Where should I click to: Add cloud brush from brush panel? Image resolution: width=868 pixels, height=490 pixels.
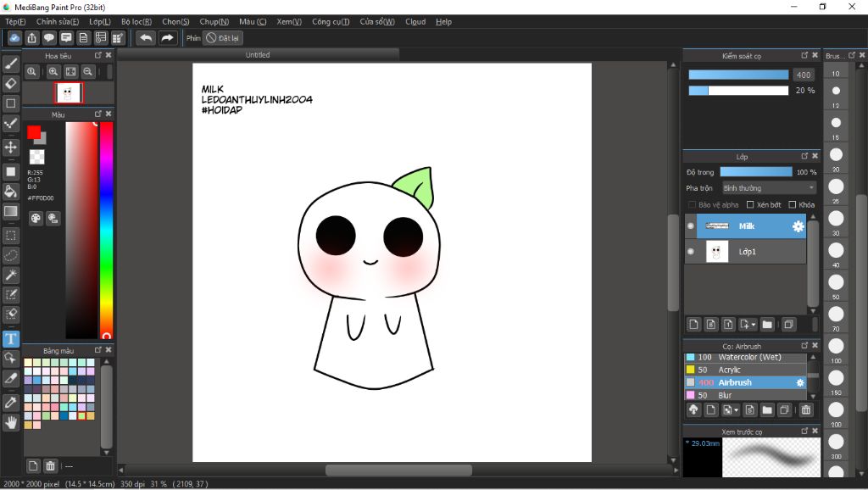click(x=693, y=409)
